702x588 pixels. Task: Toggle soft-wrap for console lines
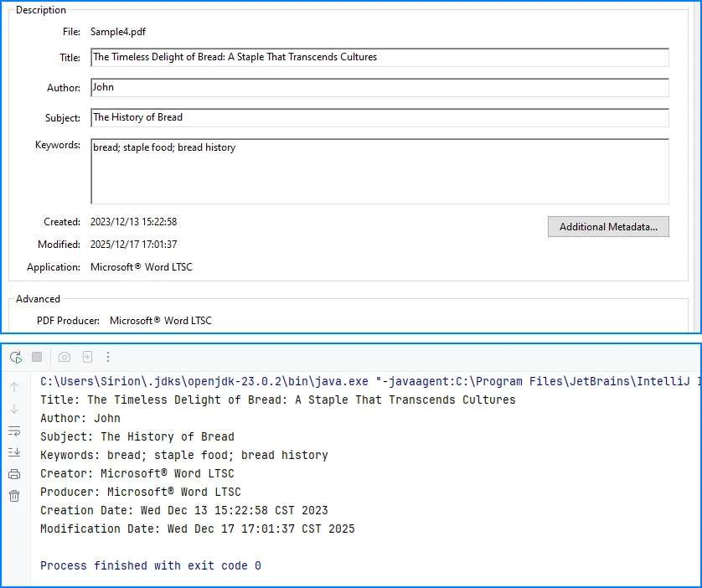tap(14, 431)
